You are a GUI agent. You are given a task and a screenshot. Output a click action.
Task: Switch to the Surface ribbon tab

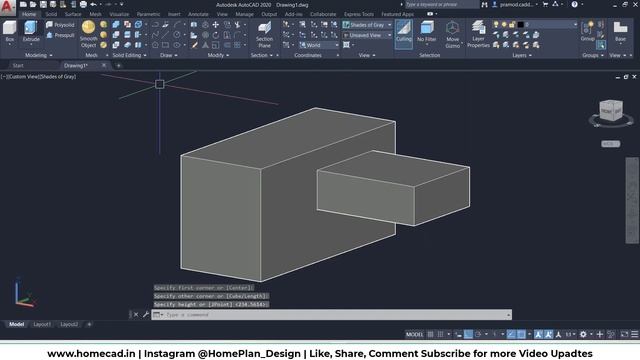[73, 14]
